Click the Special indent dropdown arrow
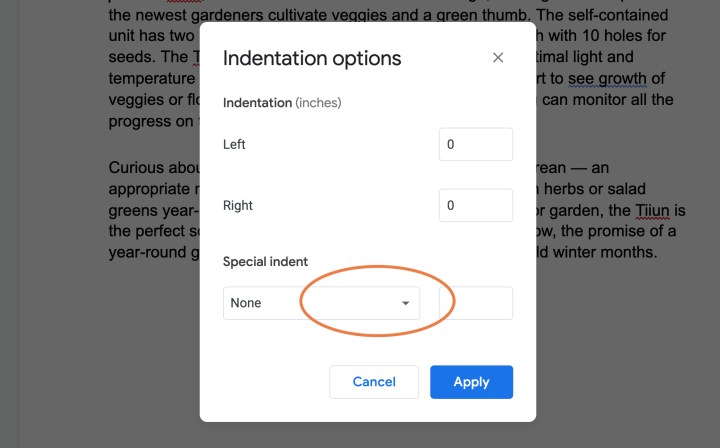This screenshot has height=448, width=720. 405,303
